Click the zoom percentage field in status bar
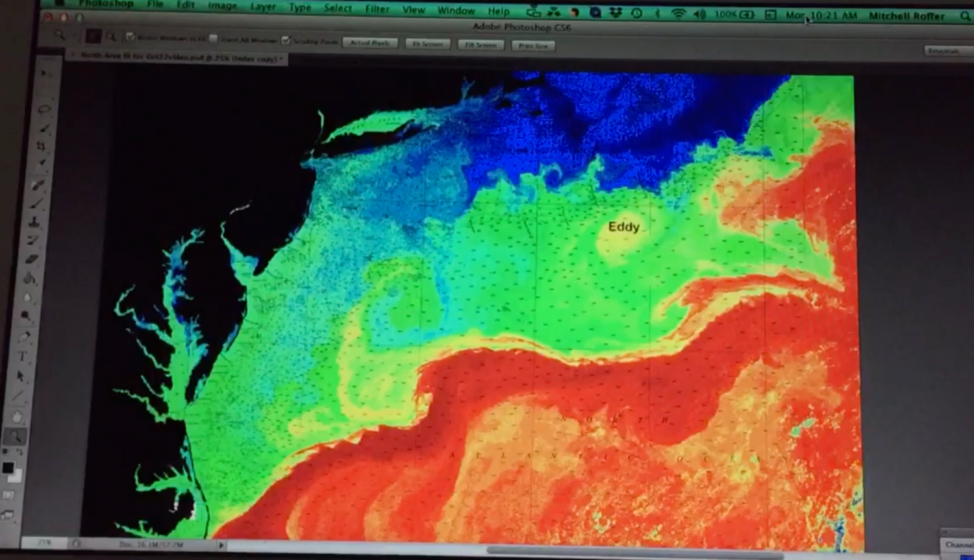The width and height of the screenshot is (974, 560). [44, 542]
